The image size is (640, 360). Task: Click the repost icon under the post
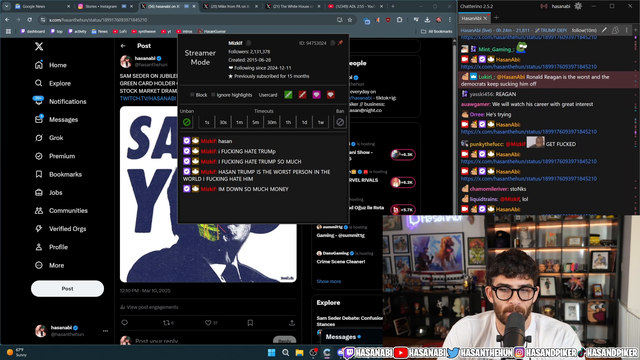click(x=166, y=322)
